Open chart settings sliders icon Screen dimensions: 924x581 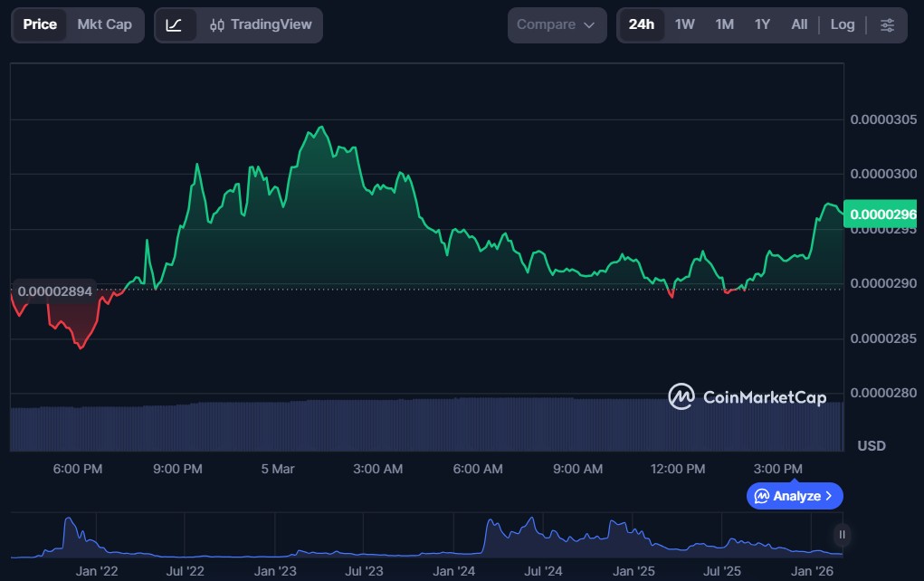coord(887,25)
